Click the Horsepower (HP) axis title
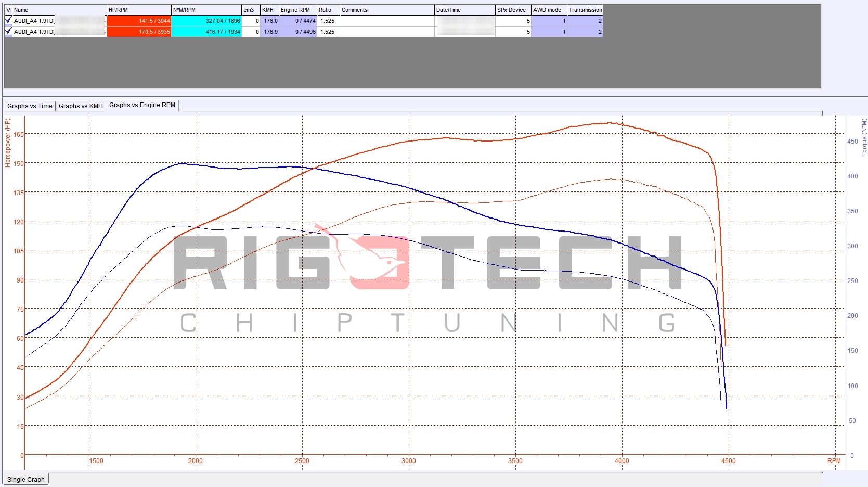868x487 pixels. [8, 143]
